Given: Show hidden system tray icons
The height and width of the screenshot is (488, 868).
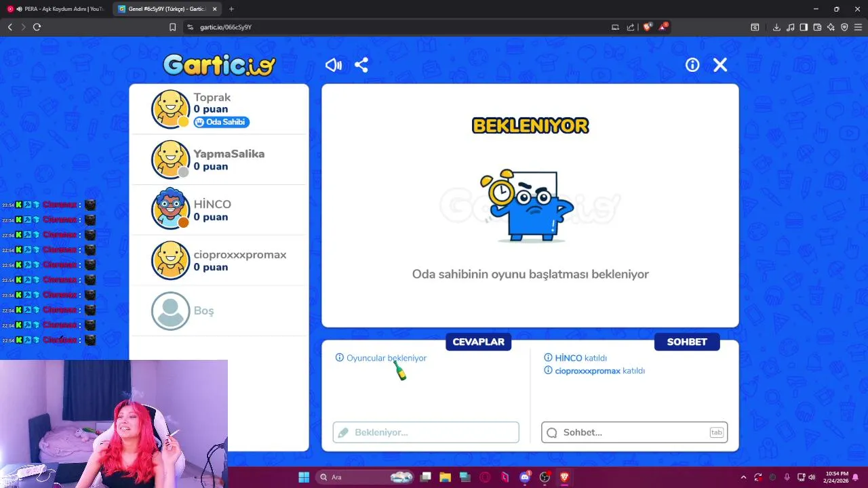Looking at the screenshot, I should pyautogui.click(x=743, y=477).
